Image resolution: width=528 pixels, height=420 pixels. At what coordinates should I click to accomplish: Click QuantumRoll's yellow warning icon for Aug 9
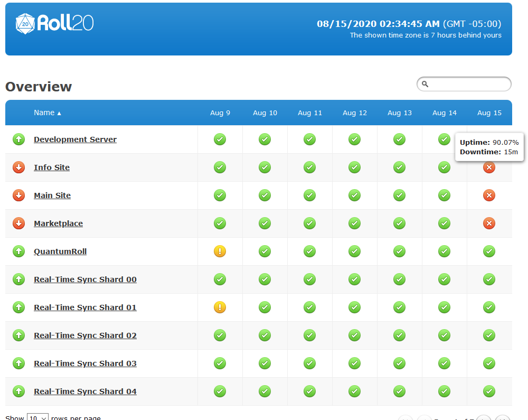coord(220,251)
